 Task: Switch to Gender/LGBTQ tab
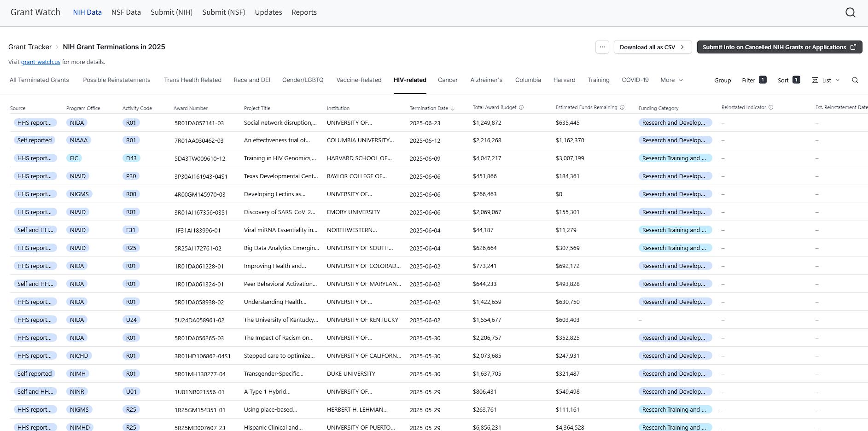coord(303,80)
